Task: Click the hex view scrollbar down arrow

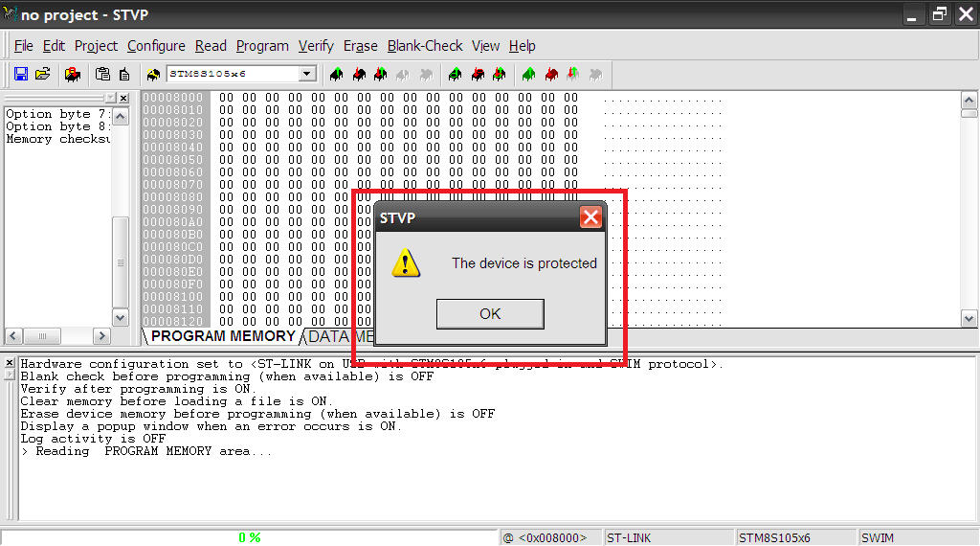Action: click(969, 319)
